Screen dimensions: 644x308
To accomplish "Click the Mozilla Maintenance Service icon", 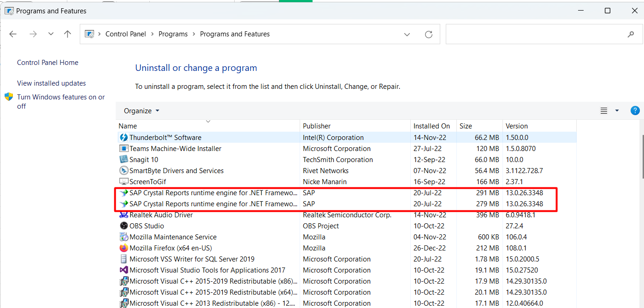I will point(124,237).
